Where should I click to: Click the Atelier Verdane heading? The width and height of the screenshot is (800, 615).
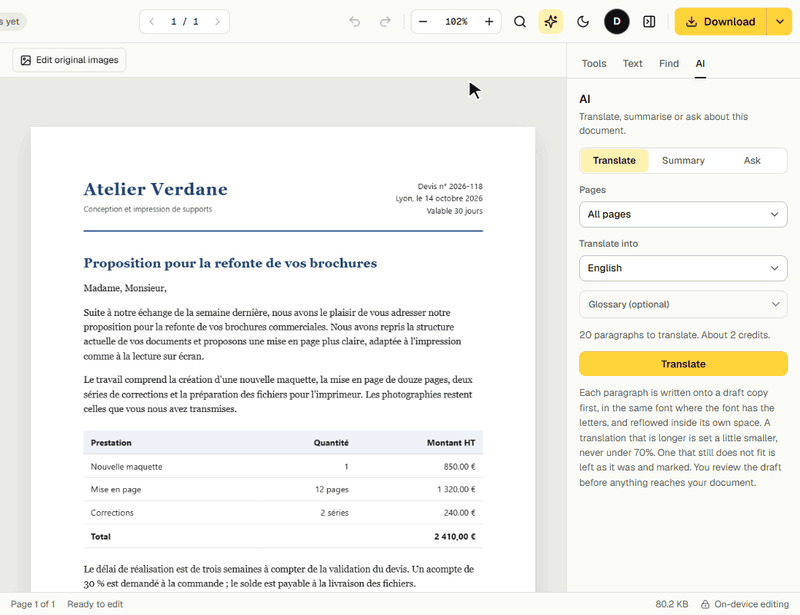click(x=156, y=189)
